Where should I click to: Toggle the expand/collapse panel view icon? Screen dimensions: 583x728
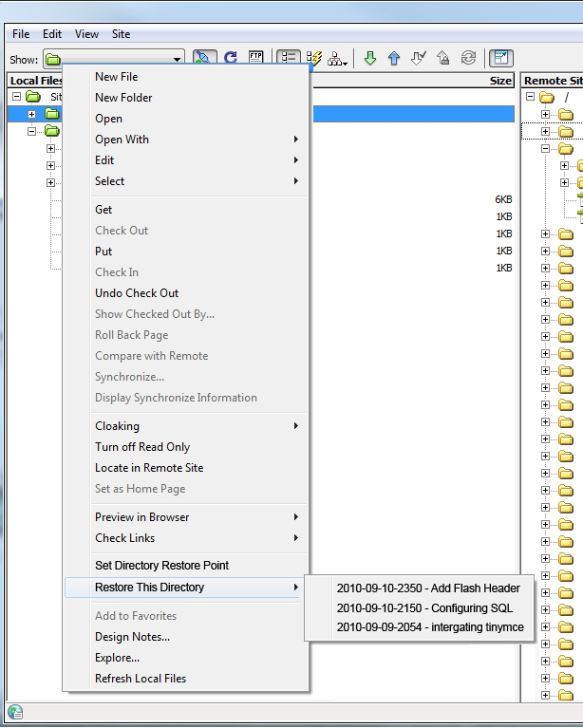point(501,58)
